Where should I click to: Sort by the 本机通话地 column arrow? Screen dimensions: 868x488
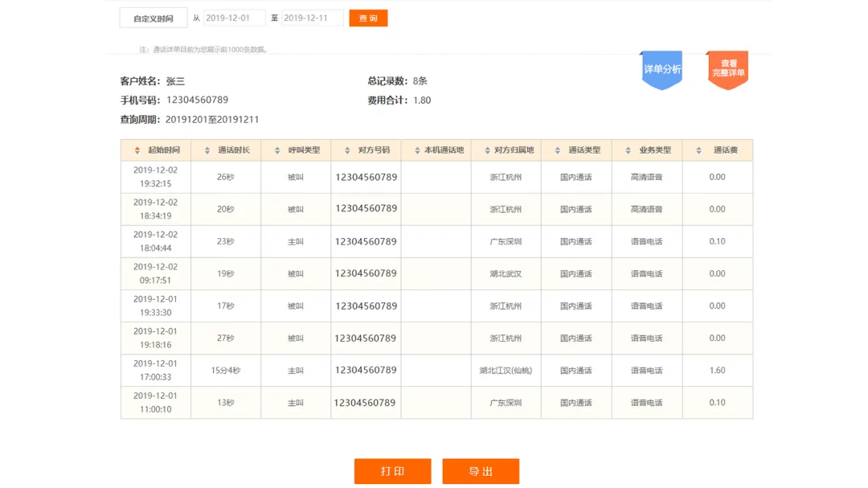(x=417, y=150)
